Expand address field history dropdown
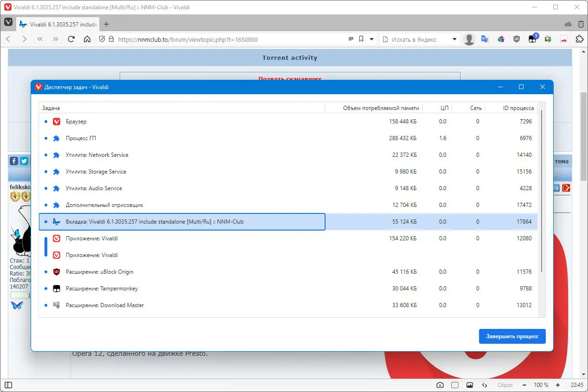 pyautogui.click(x=371, y=39)
